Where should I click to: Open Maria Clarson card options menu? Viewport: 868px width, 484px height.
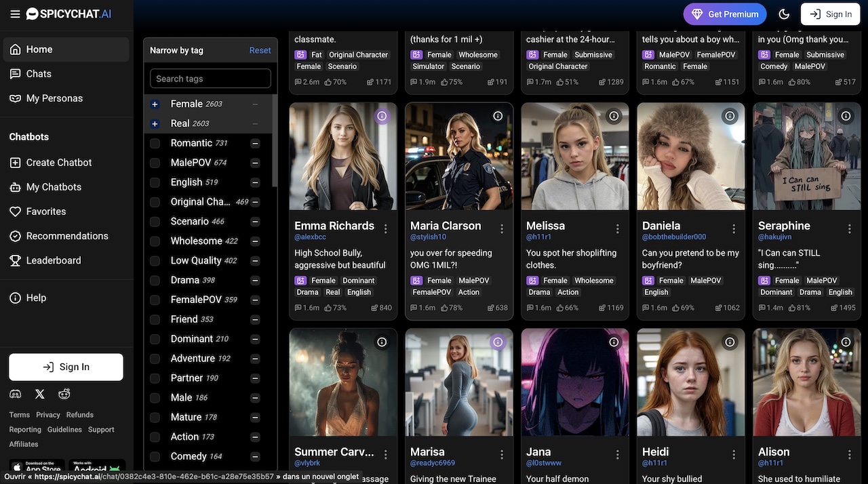(502, 229)
